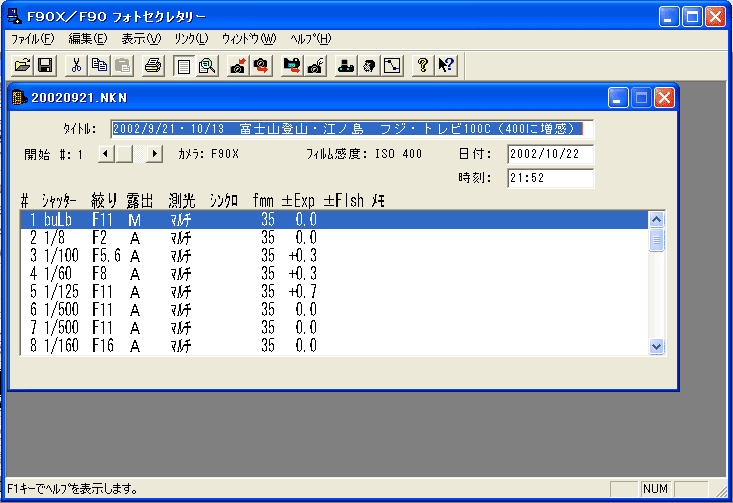The image size is (733, 503).
Task: Select the list view page icon
Action: 184,65
